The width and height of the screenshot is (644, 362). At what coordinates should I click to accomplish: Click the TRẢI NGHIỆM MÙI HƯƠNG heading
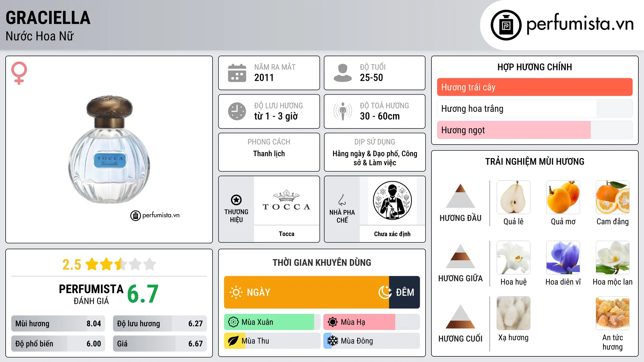535,162
